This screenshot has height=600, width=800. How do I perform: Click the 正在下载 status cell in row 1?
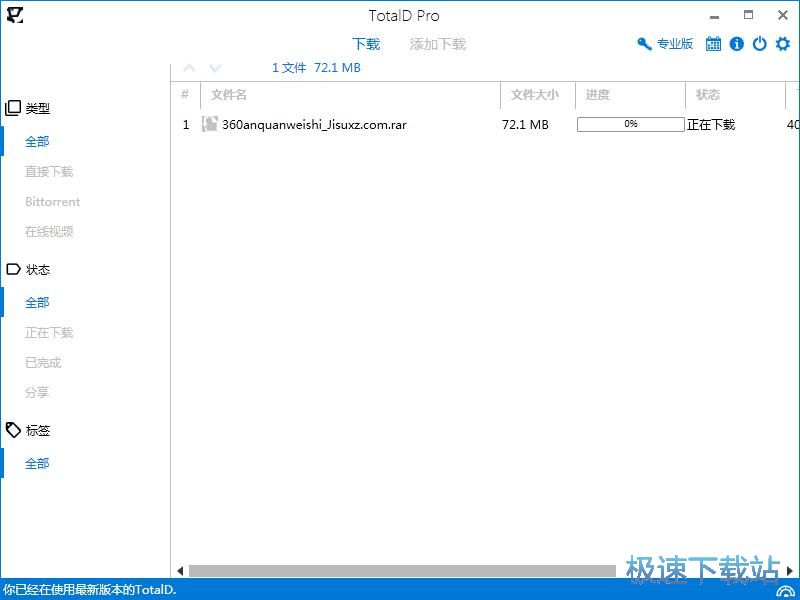tap(711, 124)
